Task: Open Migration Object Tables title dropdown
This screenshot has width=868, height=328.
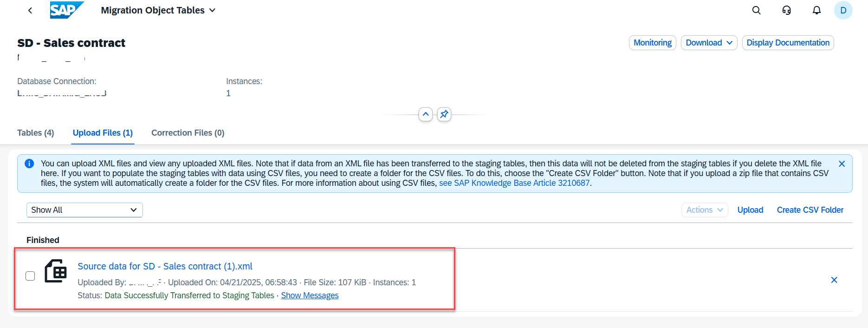Action: [158, 10]
